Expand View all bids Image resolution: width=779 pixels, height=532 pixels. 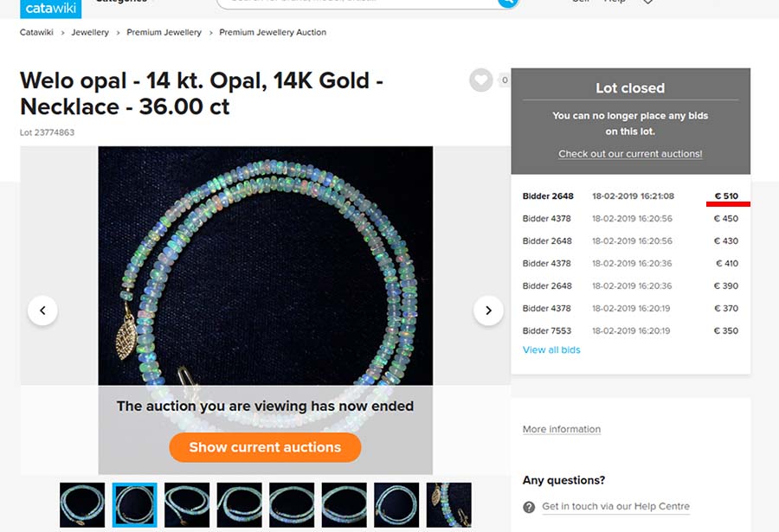pyautogui.click(x=551, y=349)
